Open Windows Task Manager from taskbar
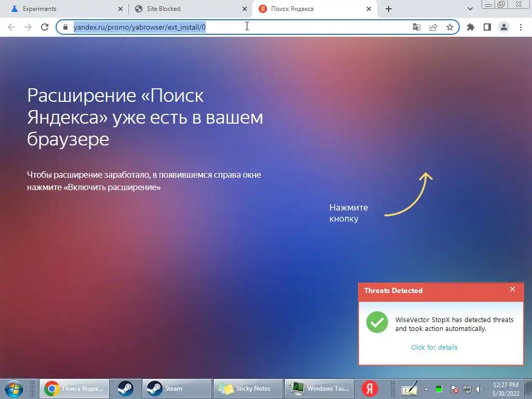This screenshot has height=399, width=532. click(x=319, y=389)
